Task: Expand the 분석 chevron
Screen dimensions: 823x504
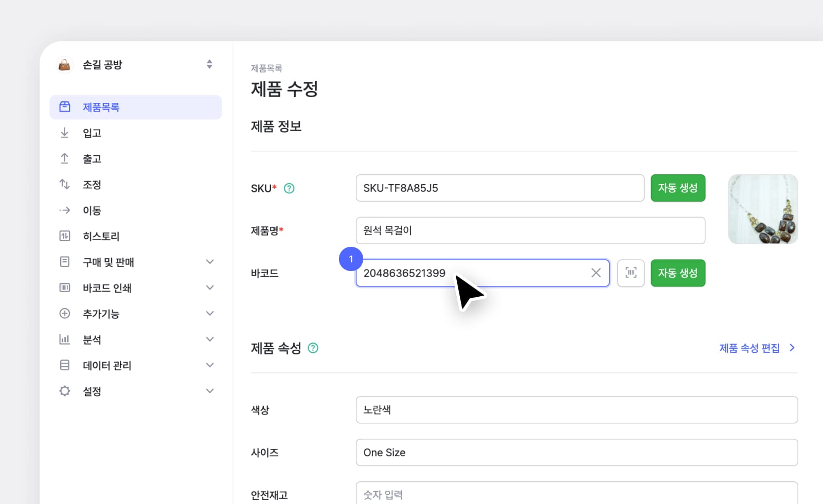Action: click(210, 339)
